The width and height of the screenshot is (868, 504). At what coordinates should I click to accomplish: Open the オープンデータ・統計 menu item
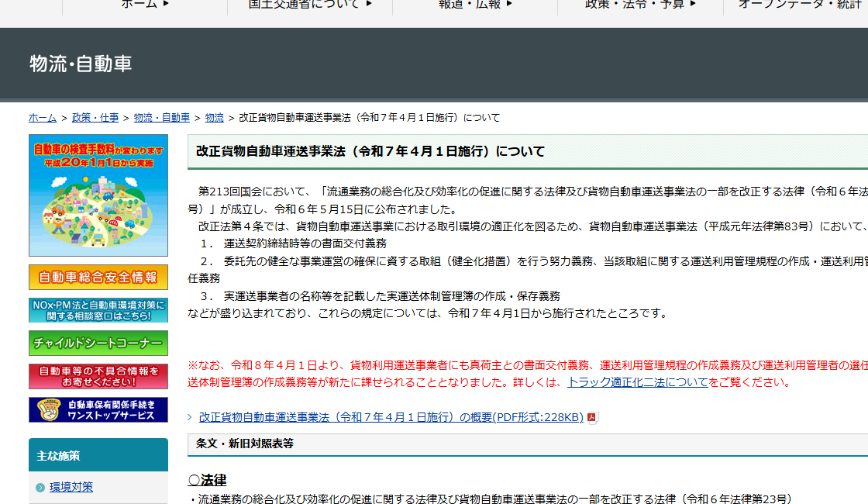click(x=799, y=4)
